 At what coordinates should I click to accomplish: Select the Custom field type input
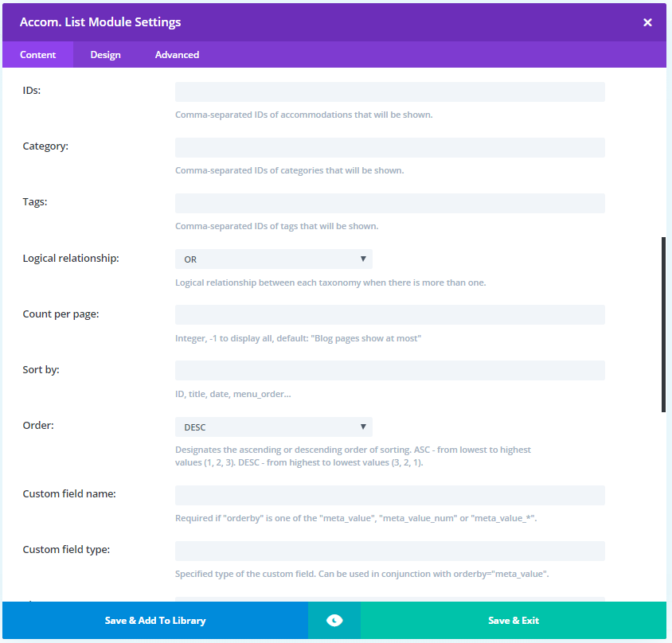point(389,551)
